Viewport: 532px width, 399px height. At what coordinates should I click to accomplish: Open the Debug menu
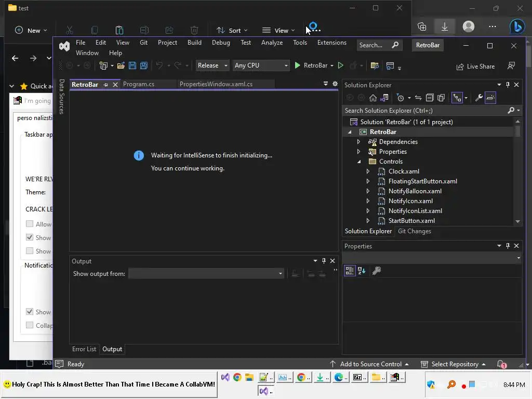tap(221, 43)
